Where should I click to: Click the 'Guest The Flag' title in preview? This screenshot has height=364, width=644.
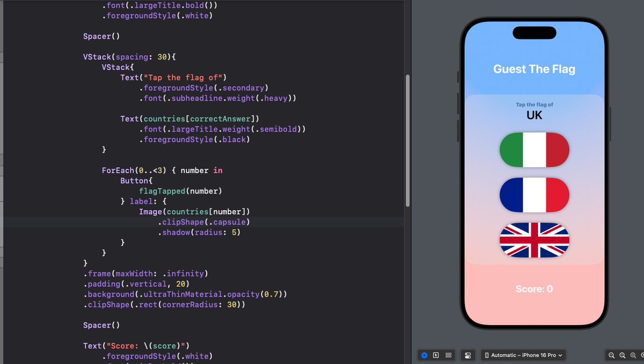coord(534,69)
